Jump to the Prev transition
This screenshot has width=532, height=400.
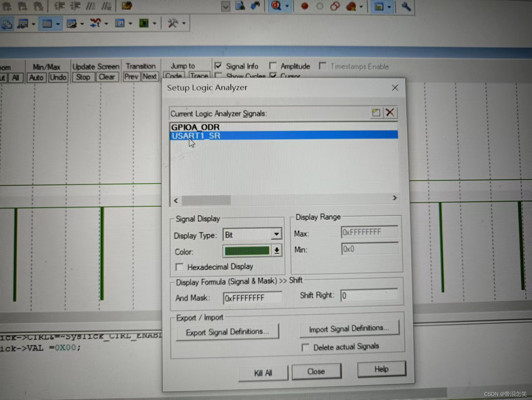131,77
